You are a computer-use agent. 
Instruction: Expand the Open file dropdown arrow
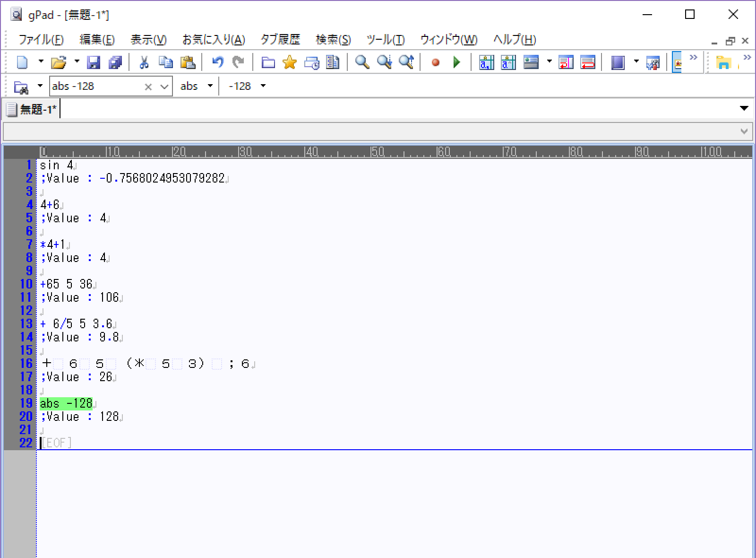pos(77,62)
